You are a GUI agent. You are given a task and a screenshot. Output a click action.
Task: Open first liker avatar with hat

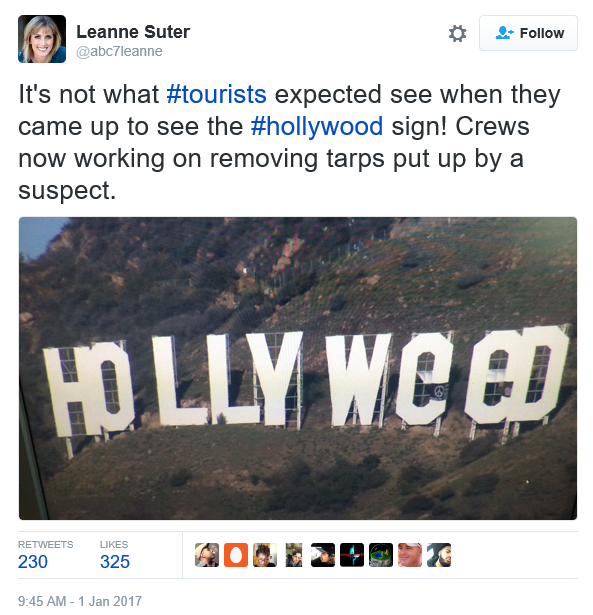[x=207, y=555]
